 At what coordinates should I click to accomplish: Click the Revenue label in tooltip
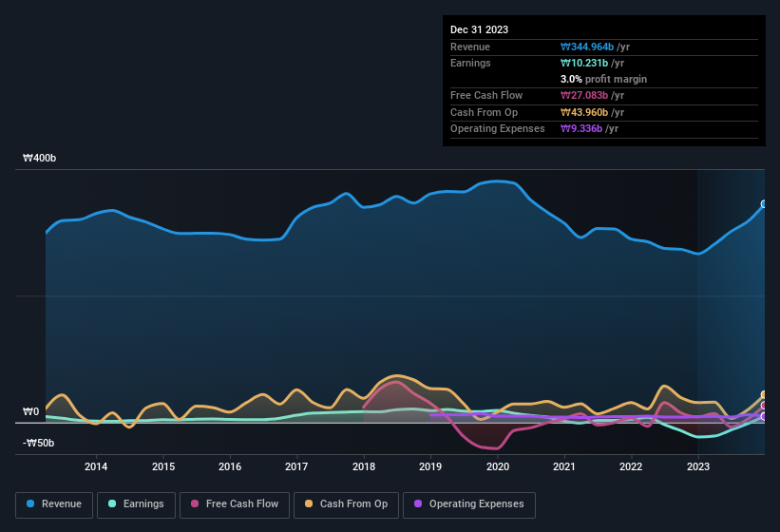tap(470, 47)
